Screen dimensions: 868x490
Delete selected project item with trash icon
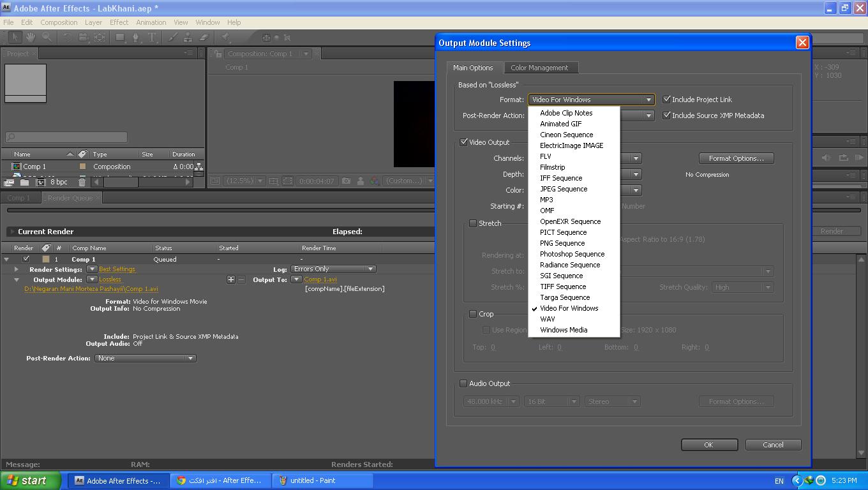82,182
